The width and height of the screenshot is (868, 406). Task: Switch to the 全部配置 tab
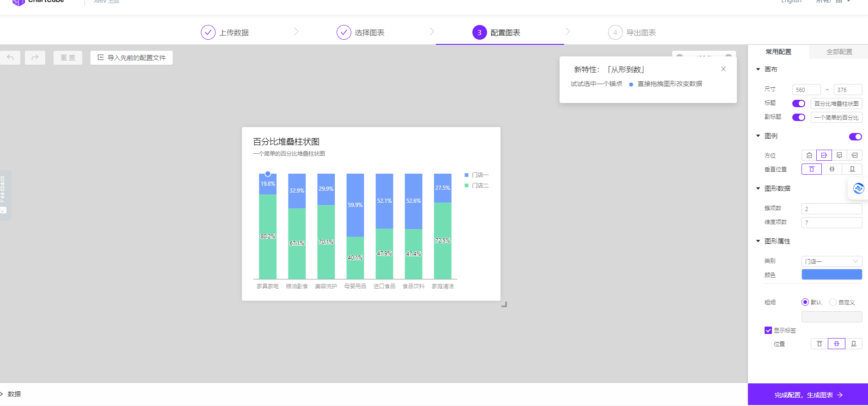839,52
